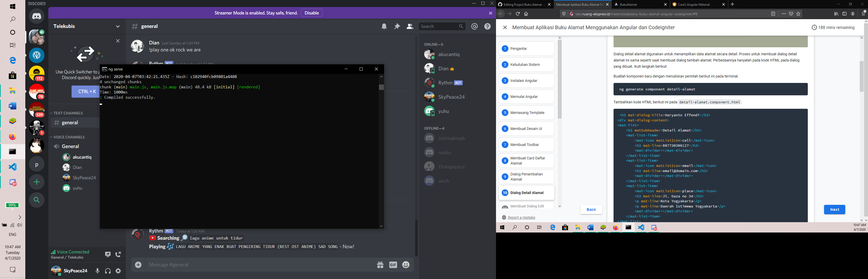Click the Back button in codelab

click(591, 210)
